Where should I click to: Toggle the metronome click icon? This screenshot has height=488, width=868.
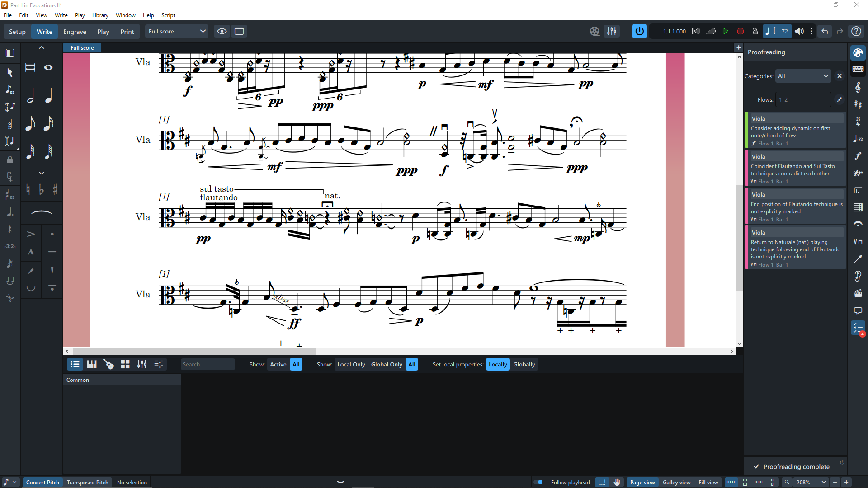(x=755, y=31)
